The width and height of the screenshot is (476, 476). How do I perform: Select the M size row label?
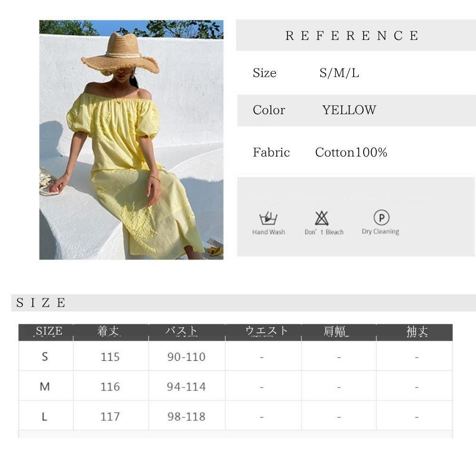45,387
